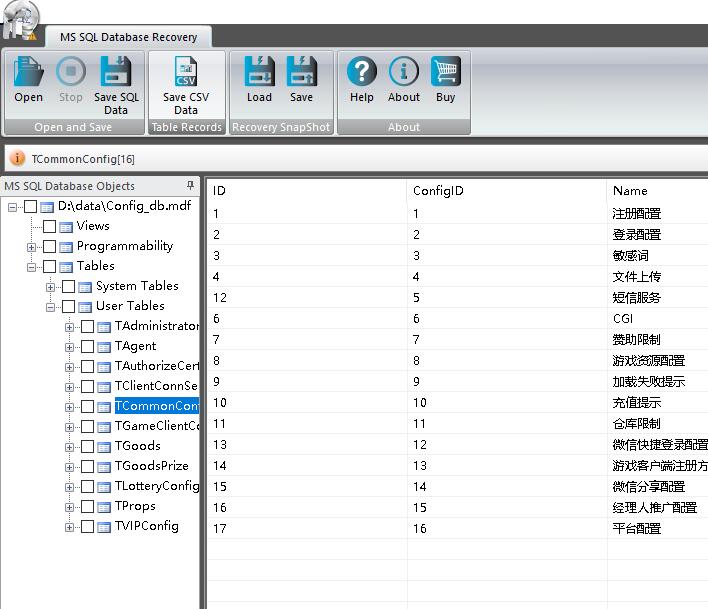Collapse the Tables node

click(31, 267)
